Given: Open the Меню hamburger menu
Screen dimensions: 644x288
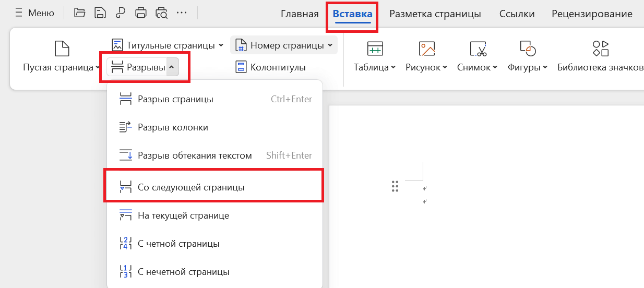Looking at the screenshot, I should pyautogui.click(x=34, y=13).
